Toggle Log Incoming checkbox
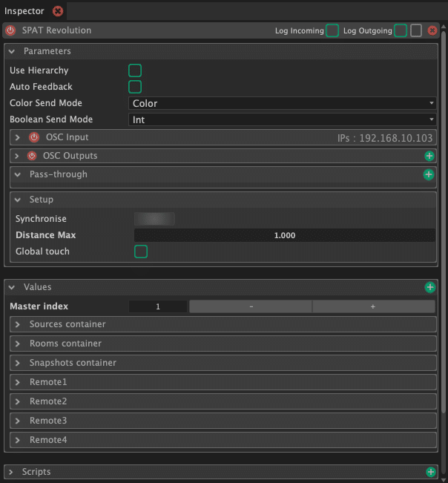This screenshot has height=483, width=448. tap(332, 31)
